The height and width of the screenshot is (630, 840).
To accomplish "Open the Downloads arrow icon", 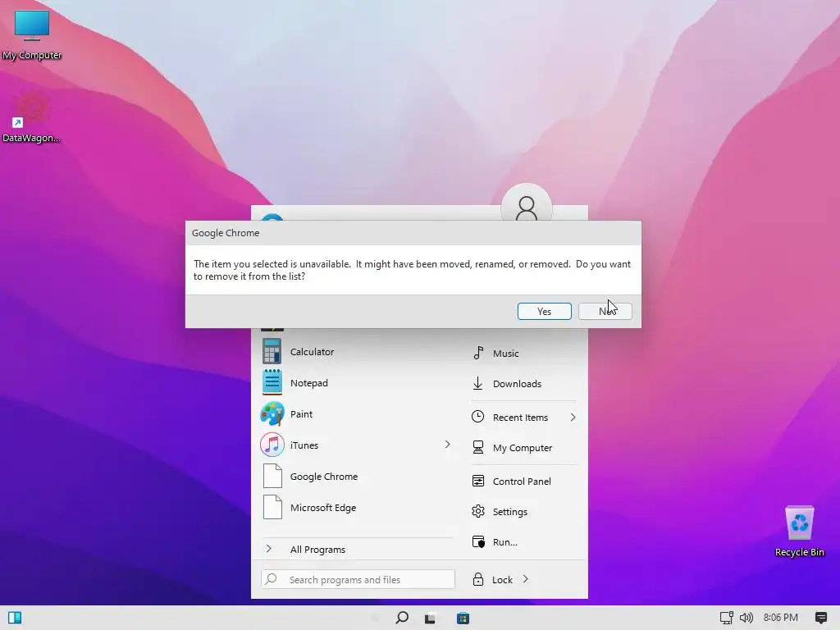I will 478,384.
